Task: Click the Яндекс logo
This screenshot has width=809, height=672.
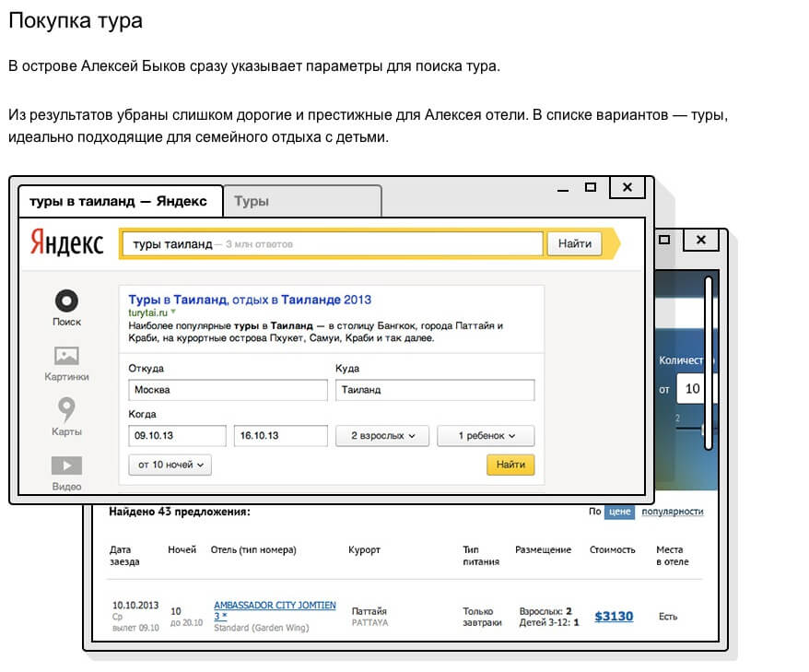Action: (66, 243)
